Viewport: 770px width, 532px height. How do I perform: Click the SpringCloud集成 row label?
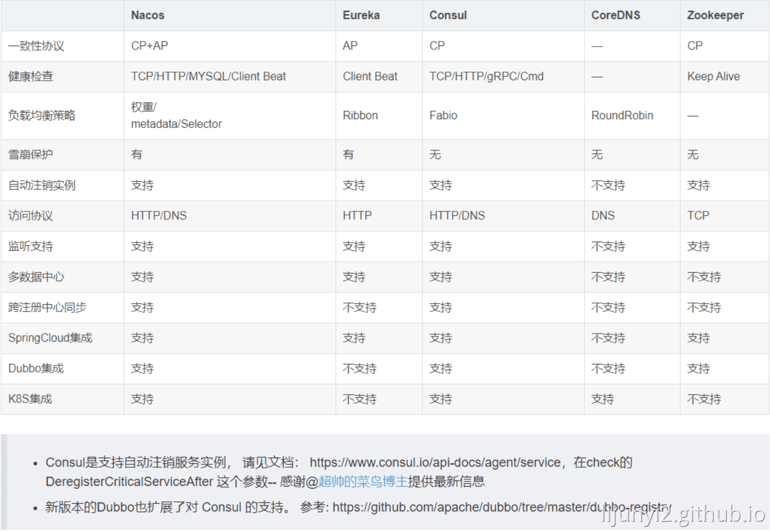coord(50,338)
